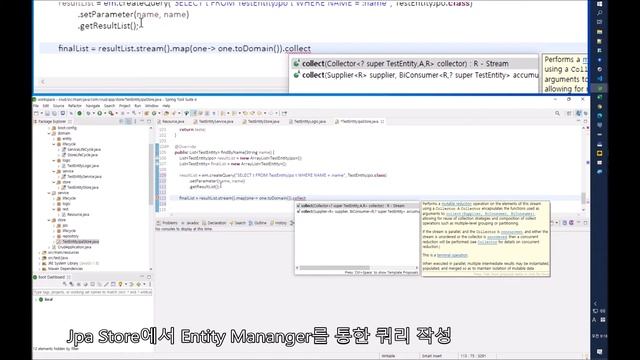This screenshot has width=640, height=360.
Task: Open the New Java Class dropdown arrow
Action: pyautogui.click(x=159, y=113)
